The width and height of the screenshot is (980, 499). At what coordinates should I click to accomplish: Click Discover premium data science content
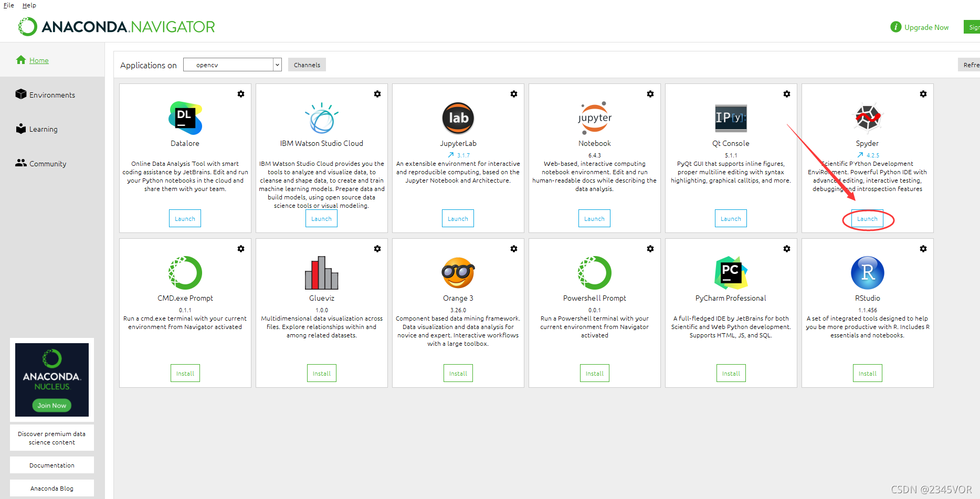[52, 438]
